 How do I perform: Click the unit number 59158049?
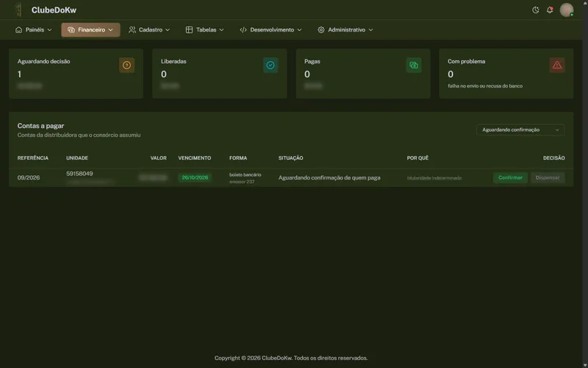pyautogui.click(x=79, y=174)
